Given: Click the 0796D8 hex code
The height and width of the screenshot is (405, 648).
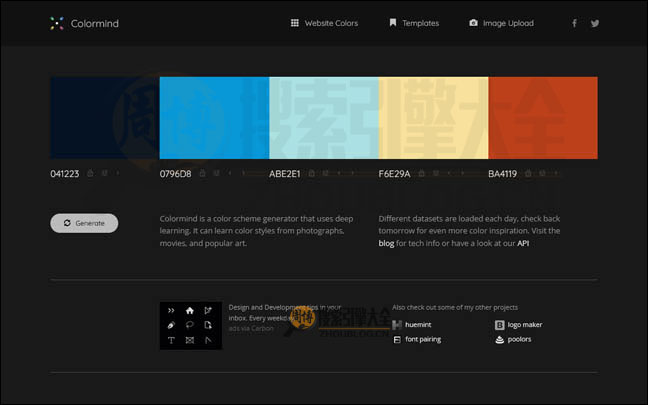Looking at the screenshot, I should pyautogui.click(x=176, y=174).
